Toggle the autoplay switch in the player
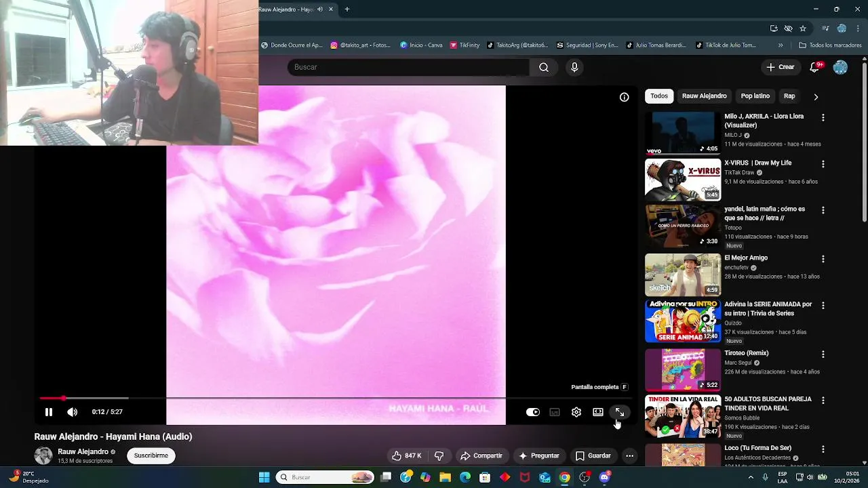Viewport: 868px width, 488px height. point(533,412)
